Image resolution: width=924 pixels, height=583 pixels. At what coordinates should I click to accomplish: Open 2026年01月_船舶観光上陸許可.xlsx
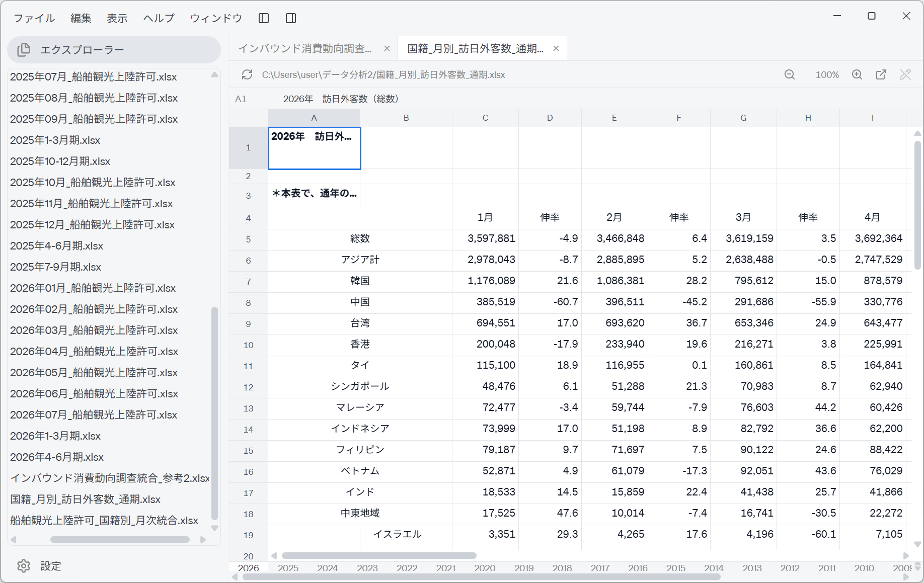(93, 288)
